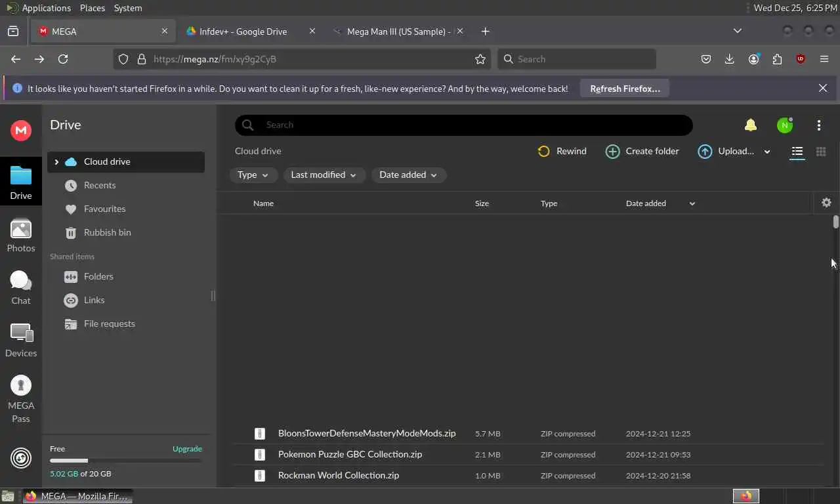Click the MEGA logo icon in sidebar

(x=21, y=130)
